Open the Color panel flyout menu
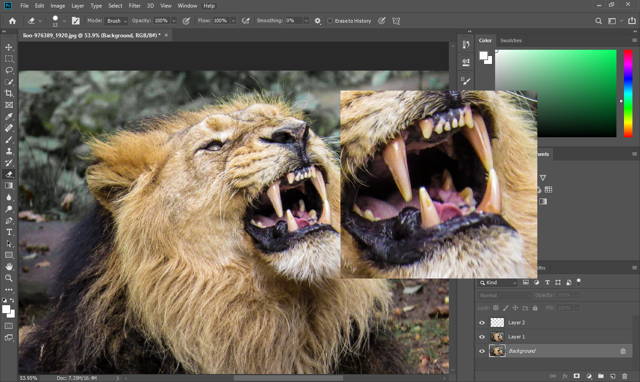This screenshot has width=640, height=382. (x=634, y=40)
